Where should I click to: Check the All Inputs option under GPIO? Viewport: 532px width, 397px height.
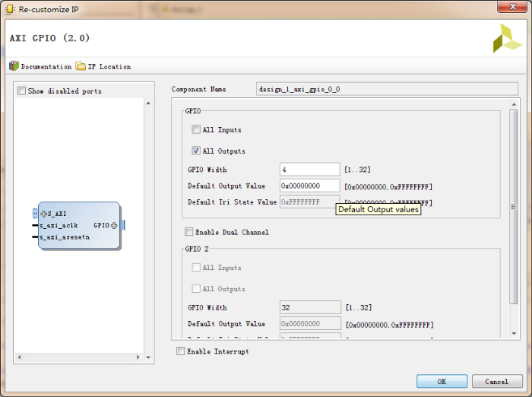(196, 130)
